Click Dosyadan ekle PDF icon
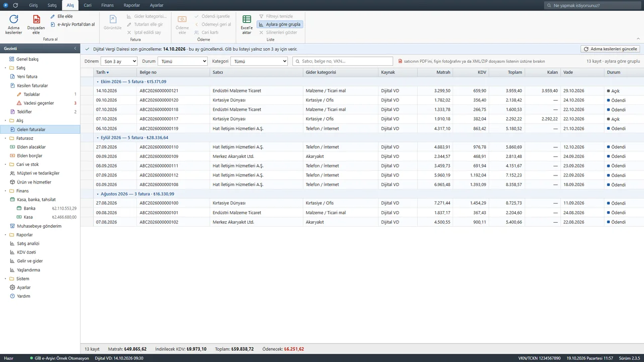Image resolution: width=644 pixels, height=362 pixels. pyautogui.click(x=36, y=19)
